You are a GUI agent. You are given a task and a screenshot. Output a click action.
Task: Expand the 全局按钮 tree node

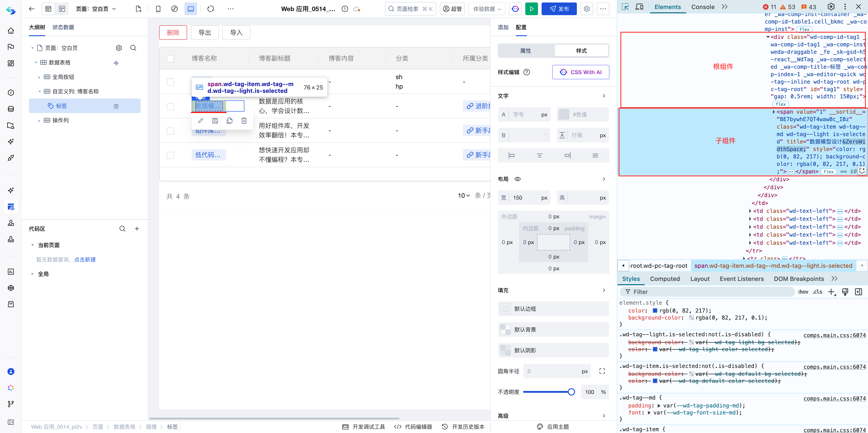(39, 77)
